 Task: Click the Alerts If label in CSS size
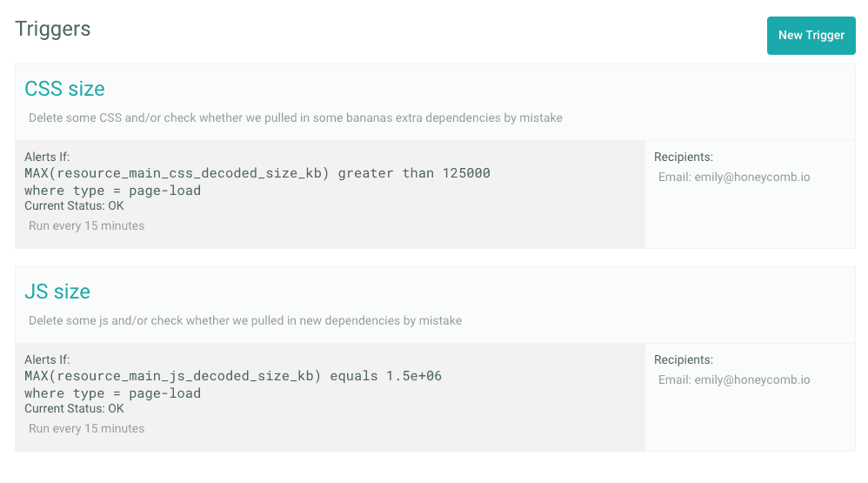(x=47, y=157)
